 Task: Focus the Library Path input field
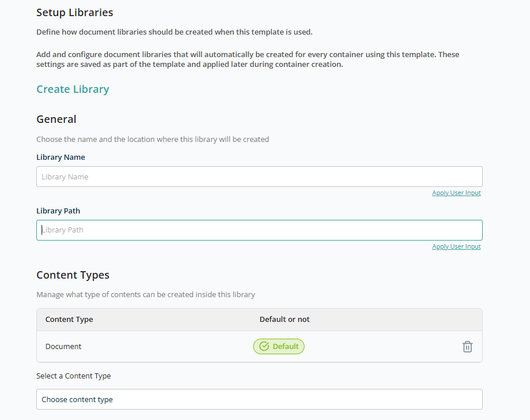tap(260, 230)
